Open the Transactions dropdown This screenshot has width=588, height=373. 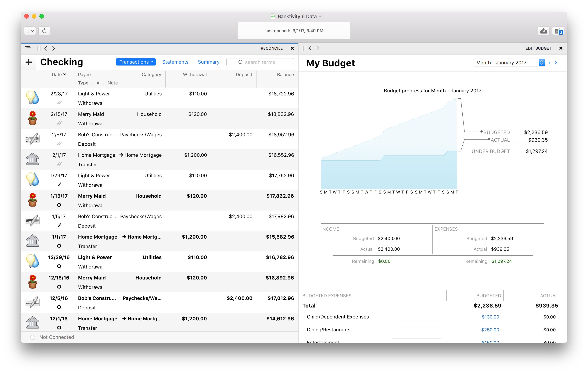(136, 62)
